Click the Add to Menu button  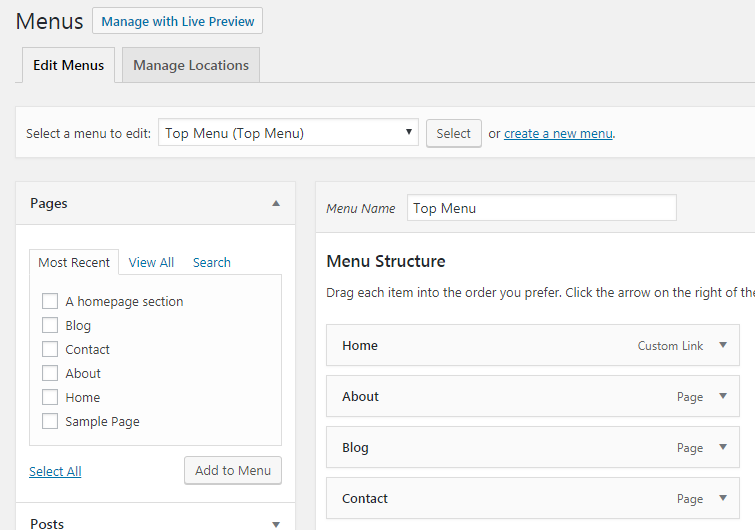pos(233,471)
